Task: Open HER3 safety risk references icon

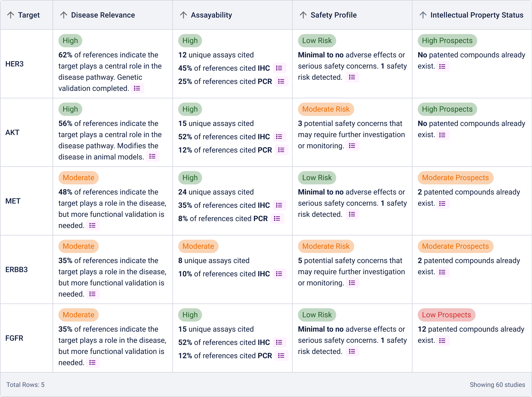Action: [x=352, y=77]
